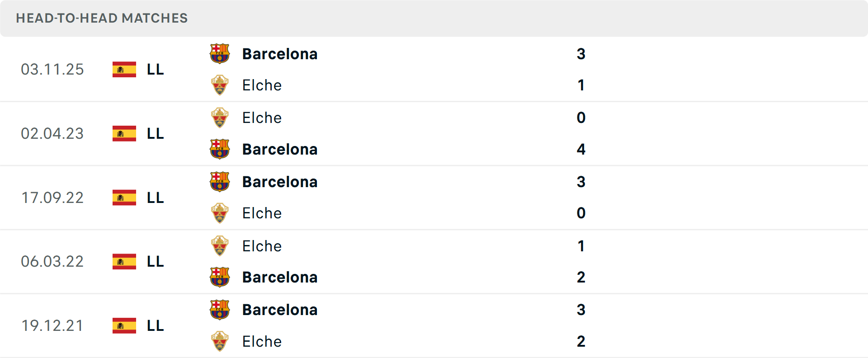The width and height of the screenshot is (868, 358).
Task: Click the date 02.04.23
Action: [52, 133]
